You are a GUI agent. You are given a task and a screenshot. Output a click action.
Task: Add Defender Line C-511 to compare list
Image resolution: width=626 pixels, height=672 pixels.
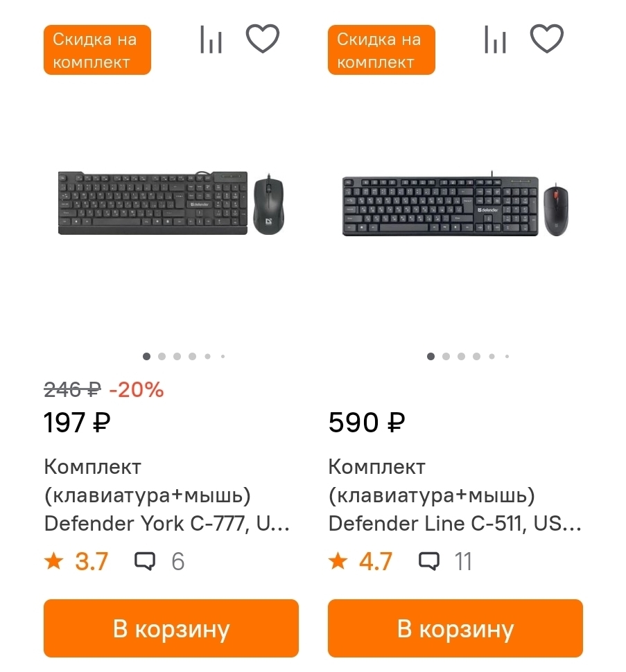pos(495,39)
